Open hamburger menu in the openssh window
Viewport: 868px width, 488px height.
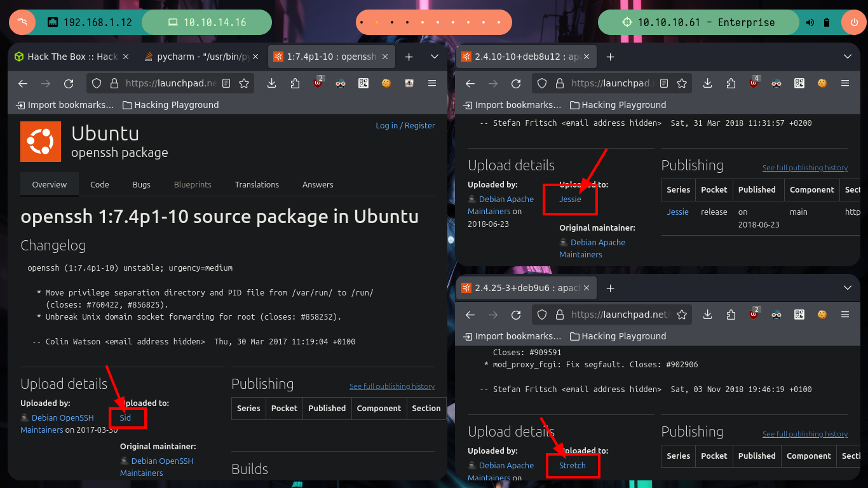(x=432, y=83)
